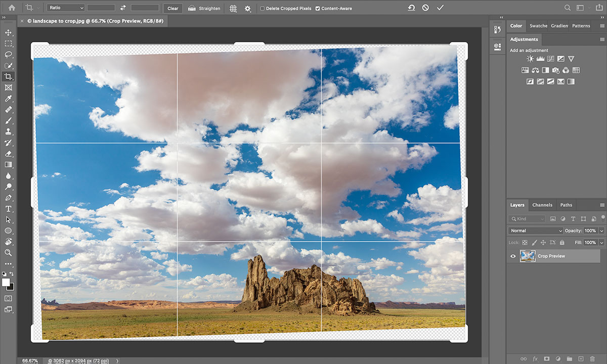Enable Delete Cropped Pixels checkbox

click(x=262, y=9)
